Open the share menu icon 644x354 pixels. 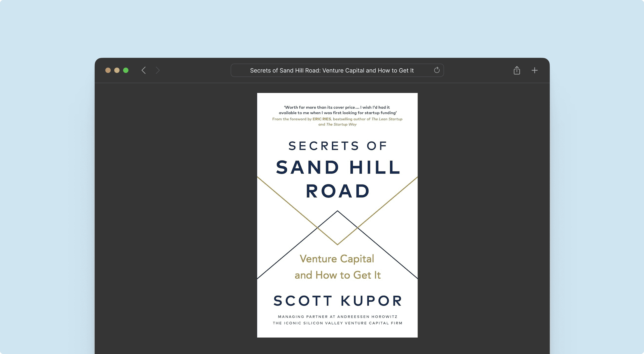(x=517, y=70)
